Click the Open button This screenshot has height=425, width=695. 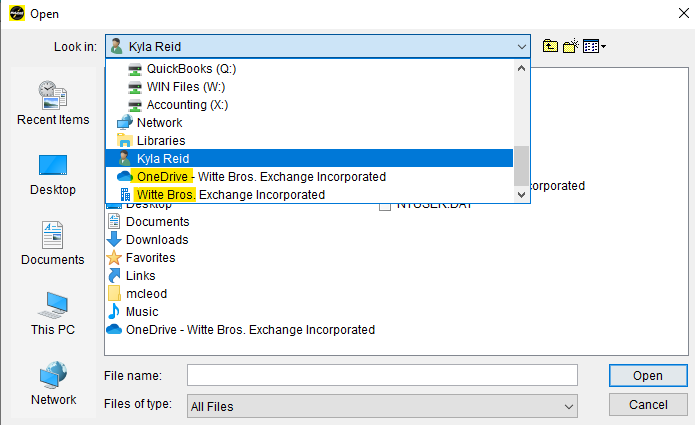click(648, 375)
